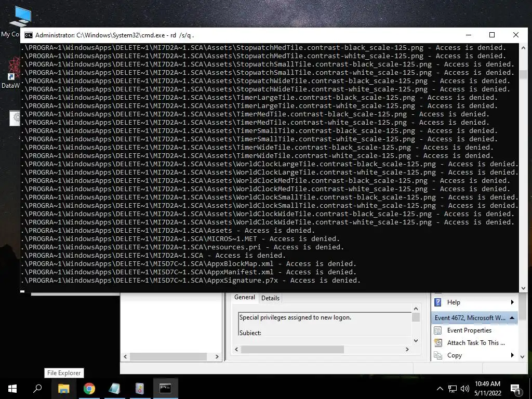
Task: Close the Command Prompt window
Action: pyautogui.click(x=516, y=35)
